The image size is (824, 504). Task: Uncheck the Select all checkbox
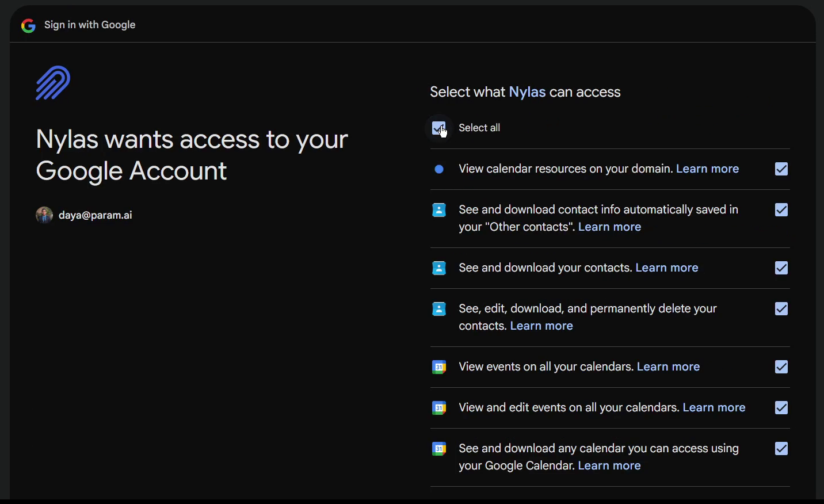[x=438, y=128]
